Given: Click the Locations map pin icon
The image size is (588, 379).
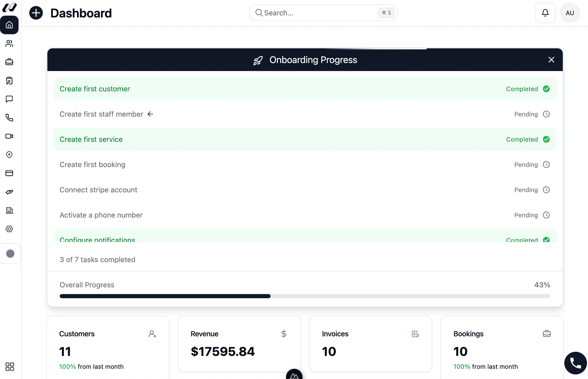Looking at the screenshot, I should click(x=9, y=155).
